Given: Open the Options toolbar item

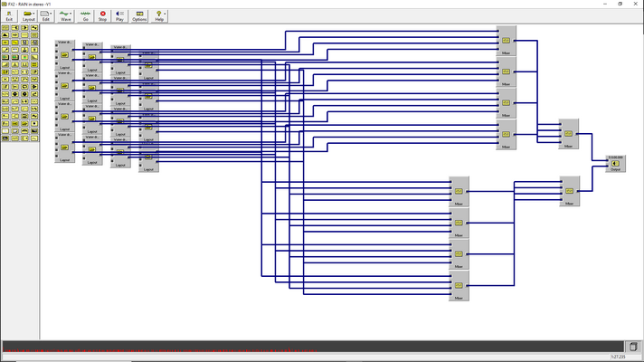Looking at the screenshot, I should pyautogui.click(x=139, y=16).
